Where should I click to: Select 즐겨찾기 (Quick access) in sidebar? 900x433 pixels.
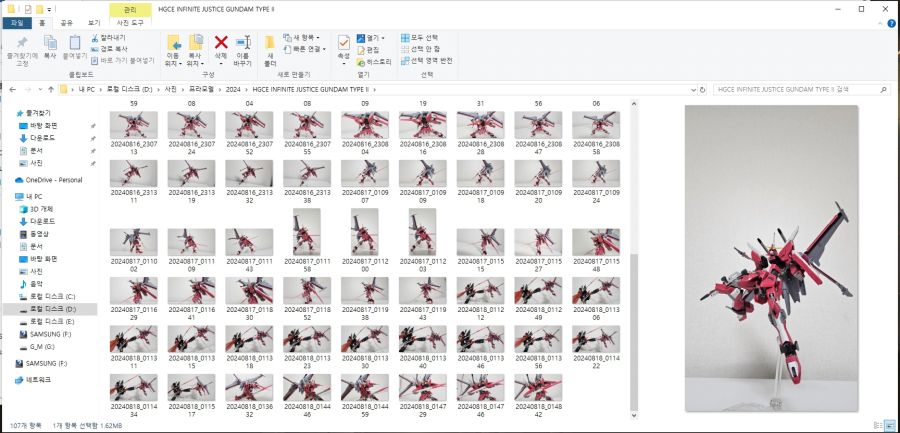pos(33,113)
